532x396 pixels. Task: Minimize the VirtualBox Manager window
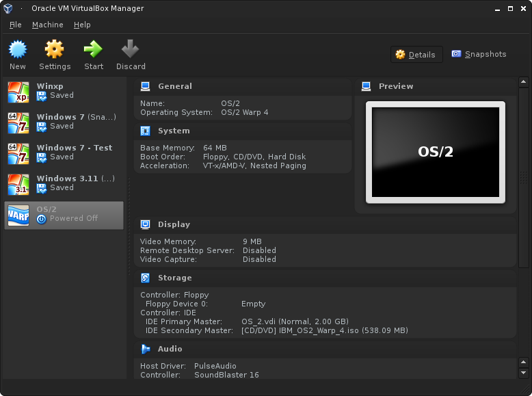coord(497,9)
